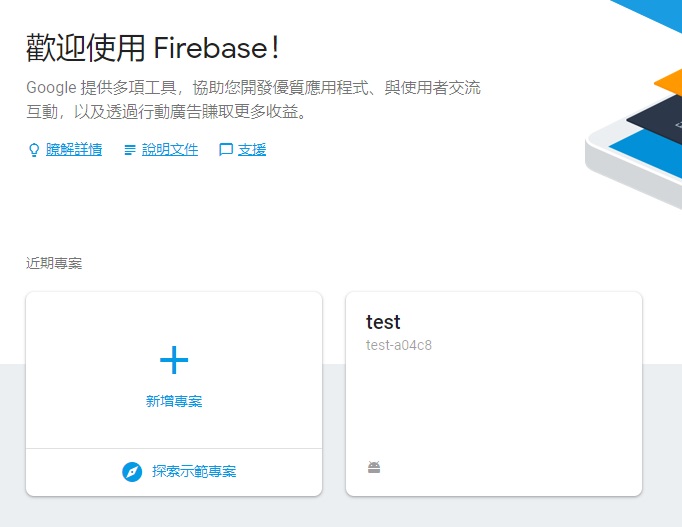The height and width of the screenshot is (527, 682).
Task: Open the 瞭解詳情 link
Action: point(74,150)
